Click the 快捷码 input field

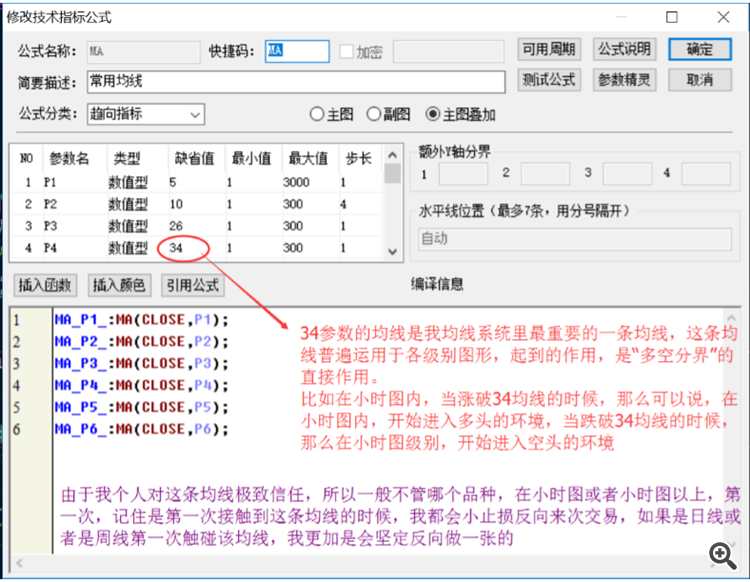click(x=297, y=51)
